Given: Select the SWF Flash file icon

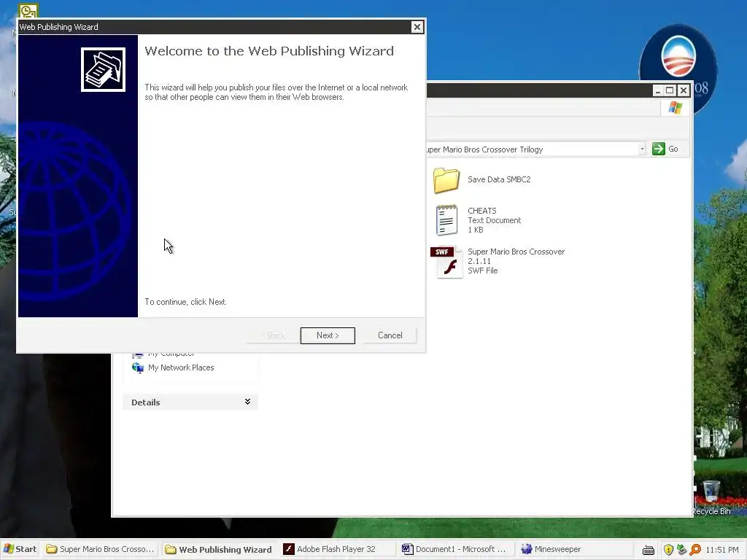Looking at the screenshot, I should point(446,262).
